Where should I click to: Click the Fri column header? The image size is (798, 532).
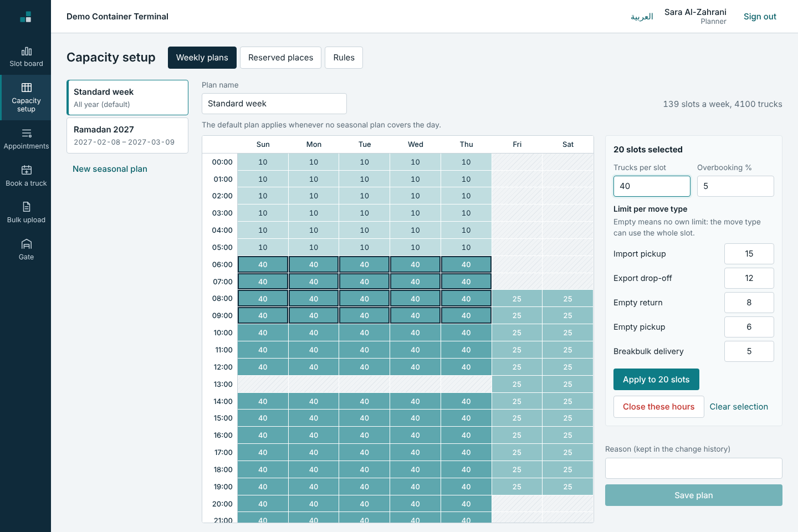[517, 145]
